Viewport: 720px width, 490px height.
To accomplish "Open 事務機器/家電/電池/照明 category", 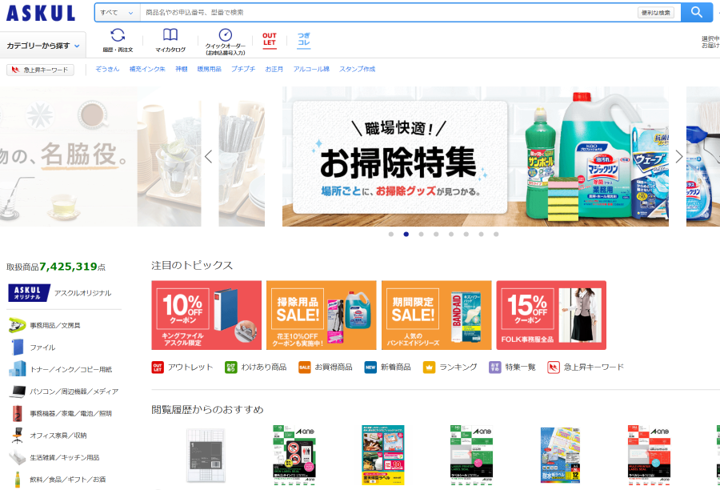I will coord(61,413).
